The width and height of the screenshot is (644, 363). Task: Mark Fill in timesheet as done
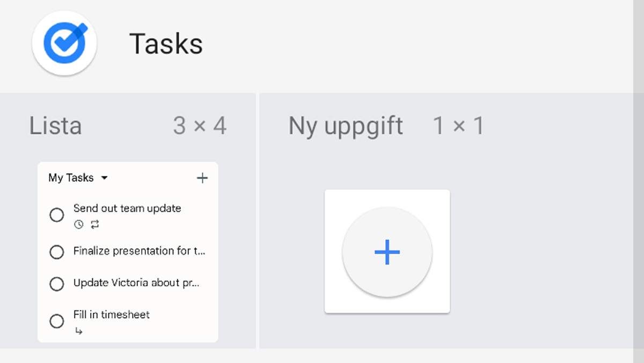(x=56, y=321)
